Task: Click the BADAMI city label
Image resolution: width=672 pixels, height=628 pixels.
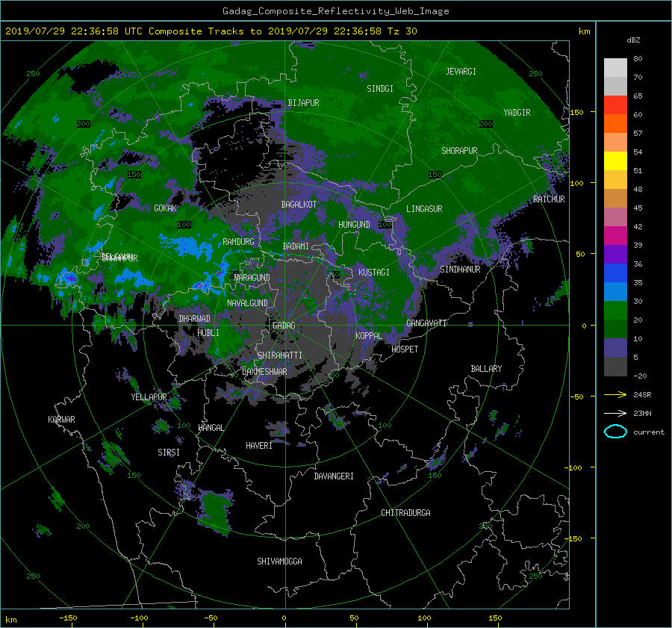Action: pos(296,246)
